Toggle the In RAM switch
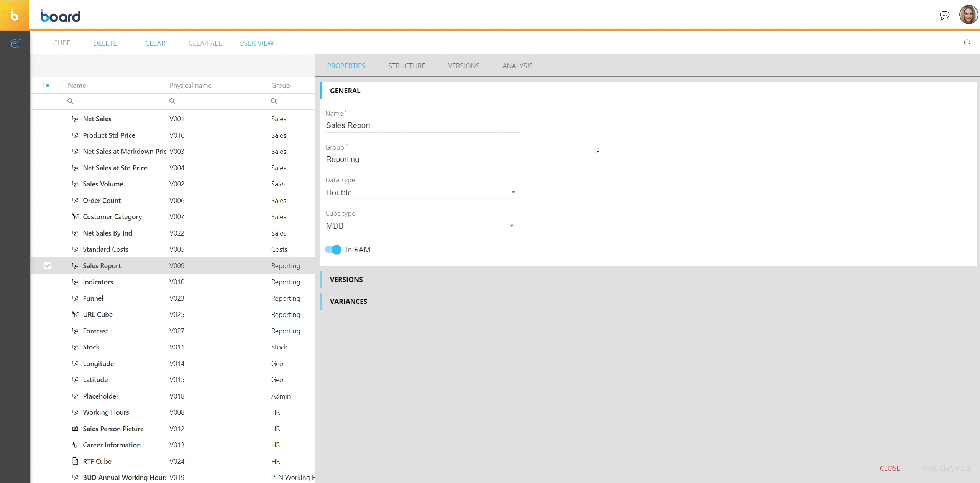 click(333, 250)
